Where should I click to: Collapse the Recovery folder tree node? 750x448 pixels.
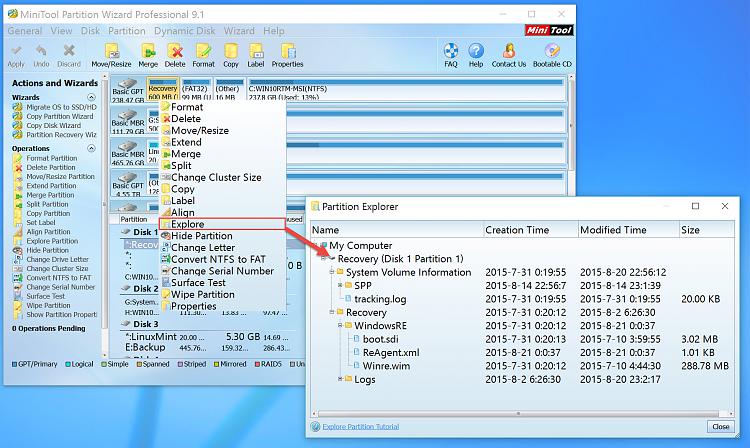(331, 312)
